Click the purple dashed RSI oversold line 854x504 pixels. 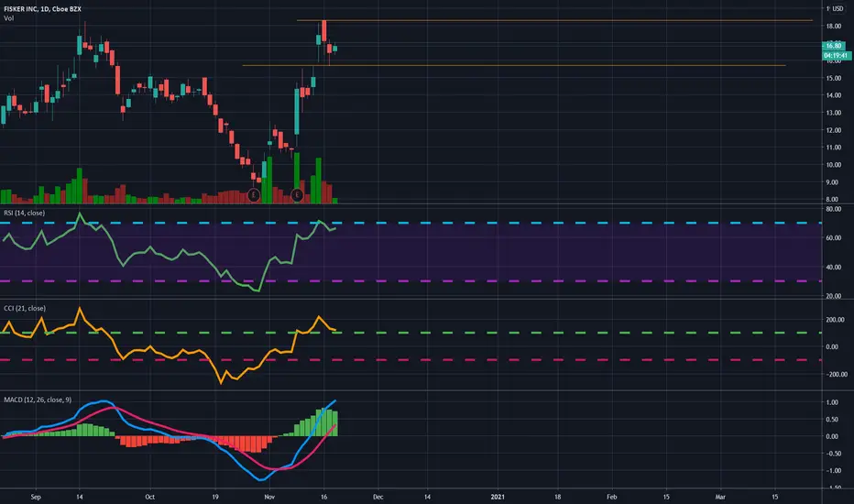[411, 281]
